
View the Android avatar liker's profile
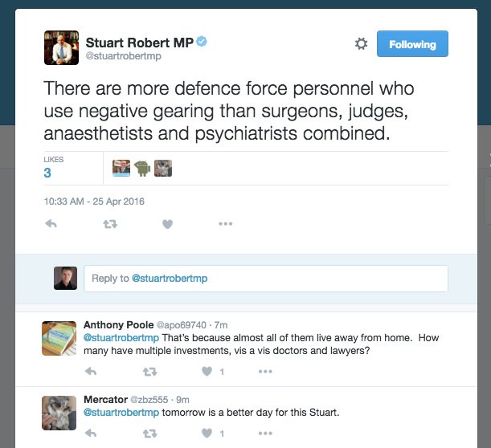(142, 169)
